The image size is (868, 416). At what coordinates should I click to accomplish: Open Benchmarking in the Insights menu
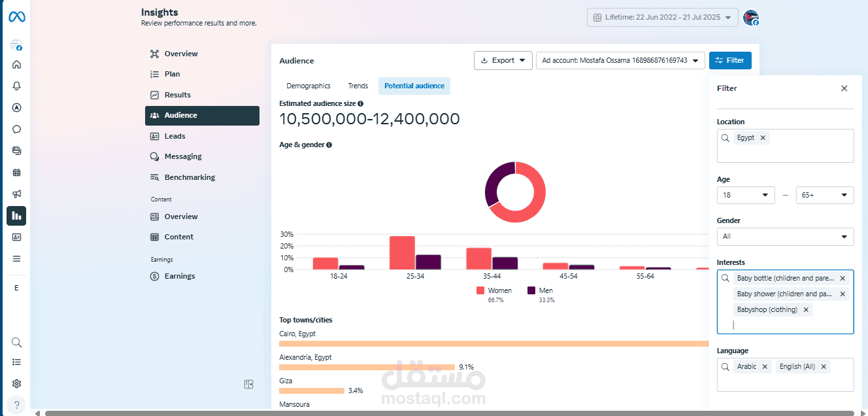(x=190, y=177)
